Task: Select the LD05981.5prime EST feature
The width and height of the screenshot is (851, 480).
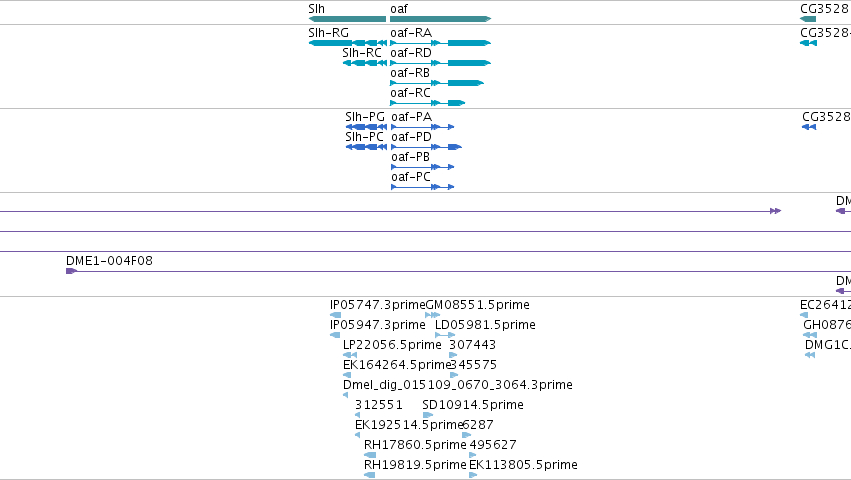Action: click(445, 335)
